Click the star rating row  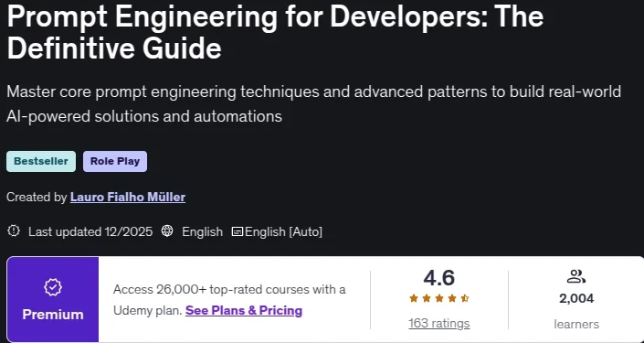[439, 298]
